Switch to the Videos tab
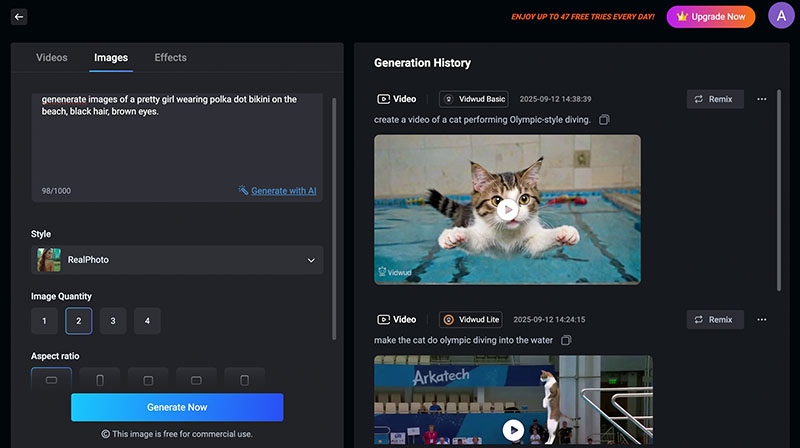The width and height of the screenshot is (800, 448). (x=52, y=58)
